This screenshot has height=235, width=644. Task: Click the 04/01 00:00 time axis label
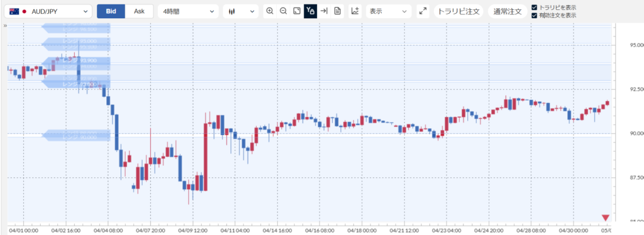(24, 231)
